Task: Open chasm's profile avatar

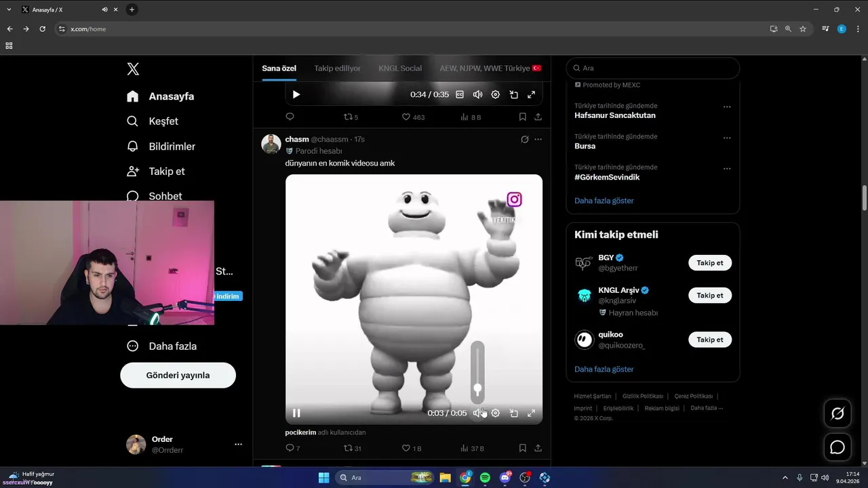Action: tap(271, 144)
